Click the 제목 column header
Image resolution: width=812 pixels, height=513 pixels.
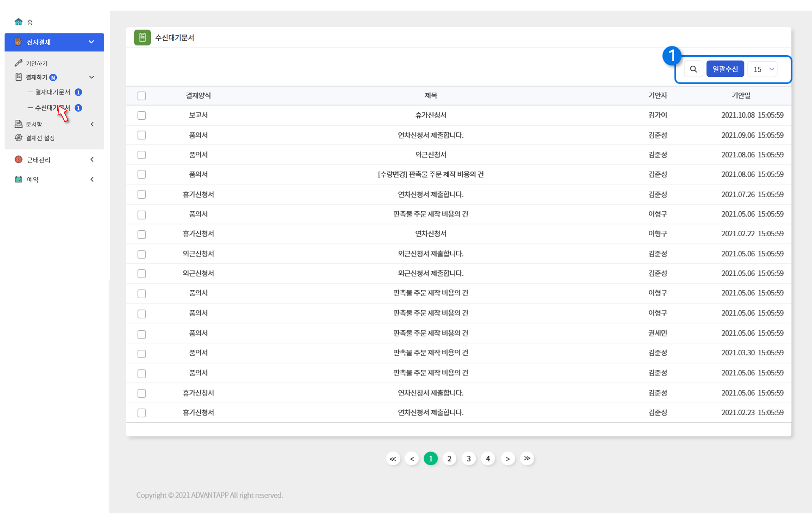pos(431,95)
